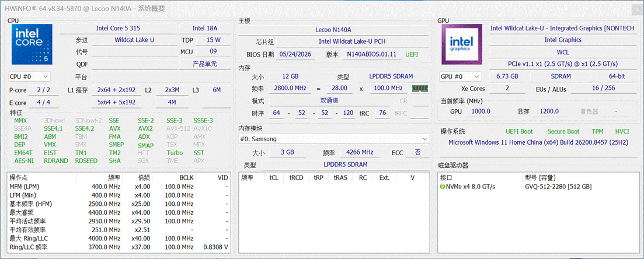Click the green memory module icon
The image size is (644, 259).
click(x=420, y=88)
